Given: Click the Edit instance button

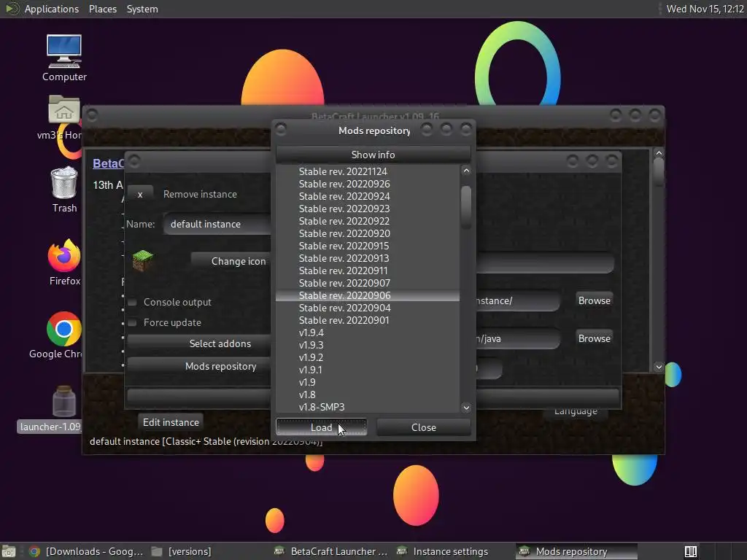Looking at the screenshot, I should point(171,422).
